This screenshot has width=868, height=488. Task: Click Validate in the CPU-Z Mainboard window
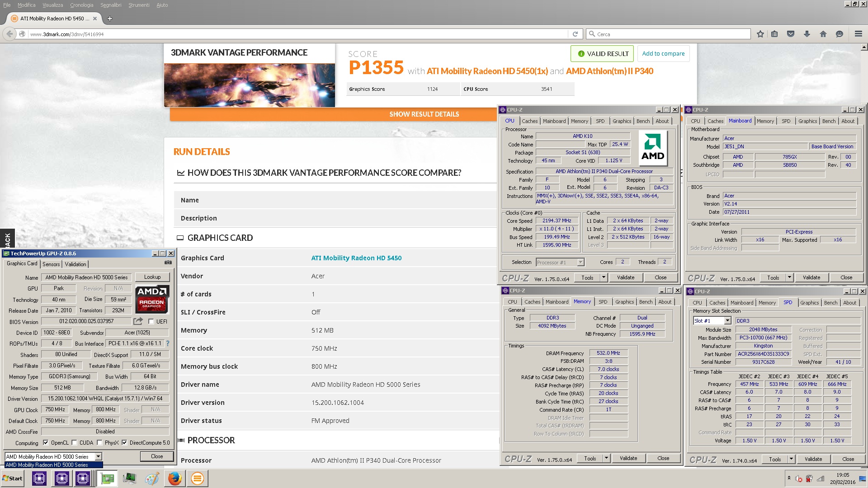tap(811, 277)
